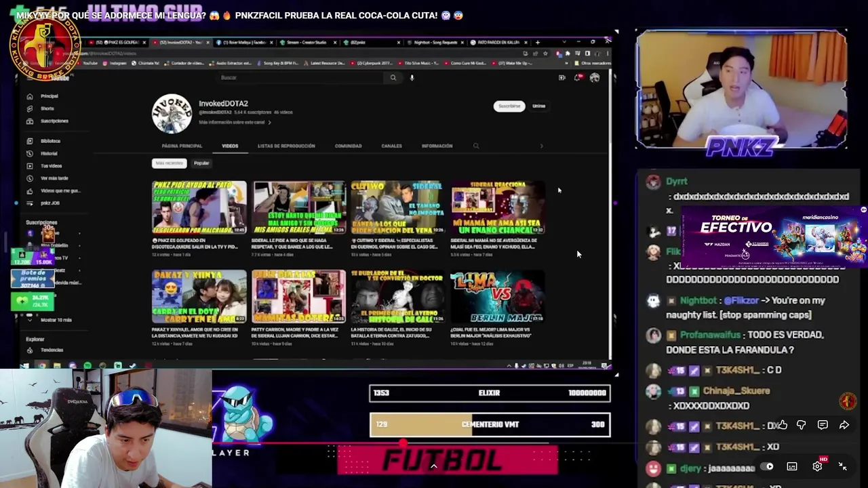This screenshot has height=488, width=868.
Task: Open the PAKAZ Y XIINYA video thumbnail
Action: (199, 296)
